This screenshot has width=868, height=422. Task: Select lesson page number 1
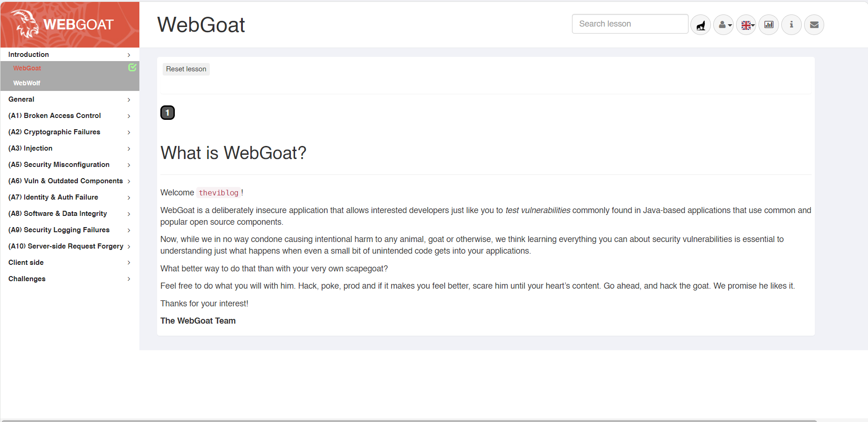[x=167, y=113]
